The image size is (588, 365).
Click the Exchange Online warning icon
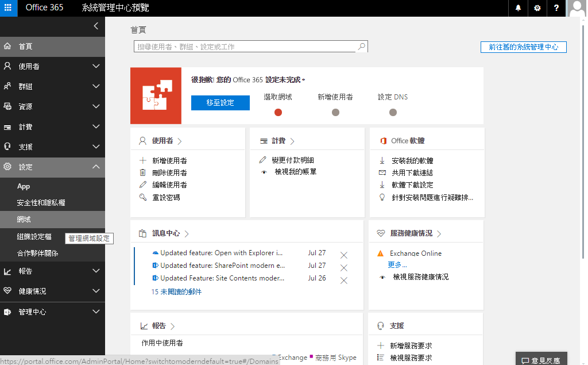[380, 253]
